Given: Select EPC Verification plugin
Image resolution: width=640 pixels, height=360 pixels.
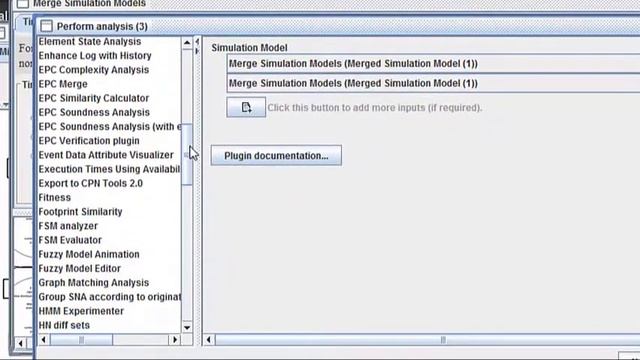Looking at the screenshot, I should [89, 141].
